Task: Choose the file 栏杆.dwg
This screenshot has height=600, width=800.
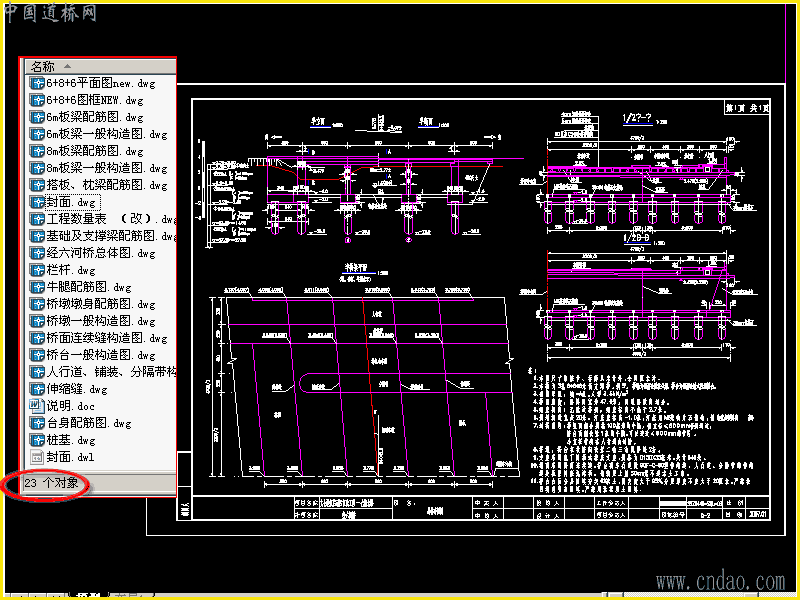Action: click(x=71, y=270)
